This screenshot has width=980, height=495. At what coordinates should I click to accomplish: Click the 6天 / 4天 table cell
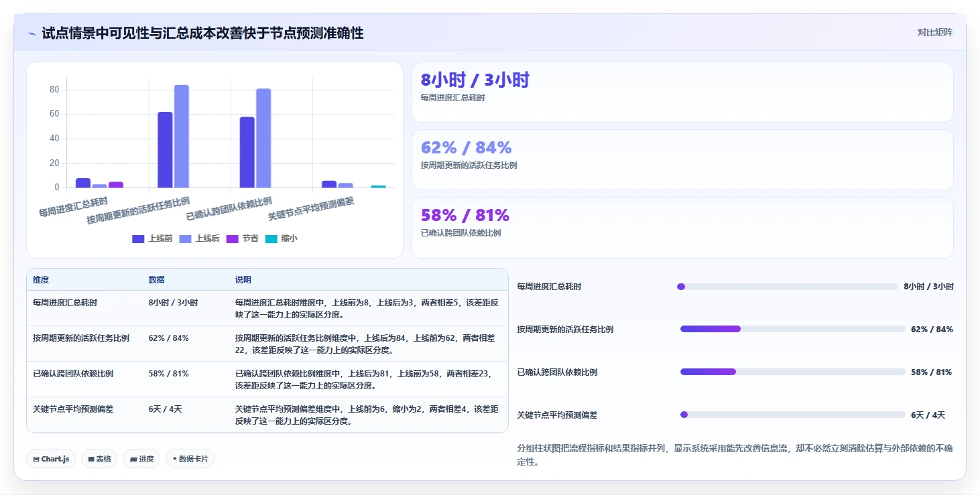point(166,409)
